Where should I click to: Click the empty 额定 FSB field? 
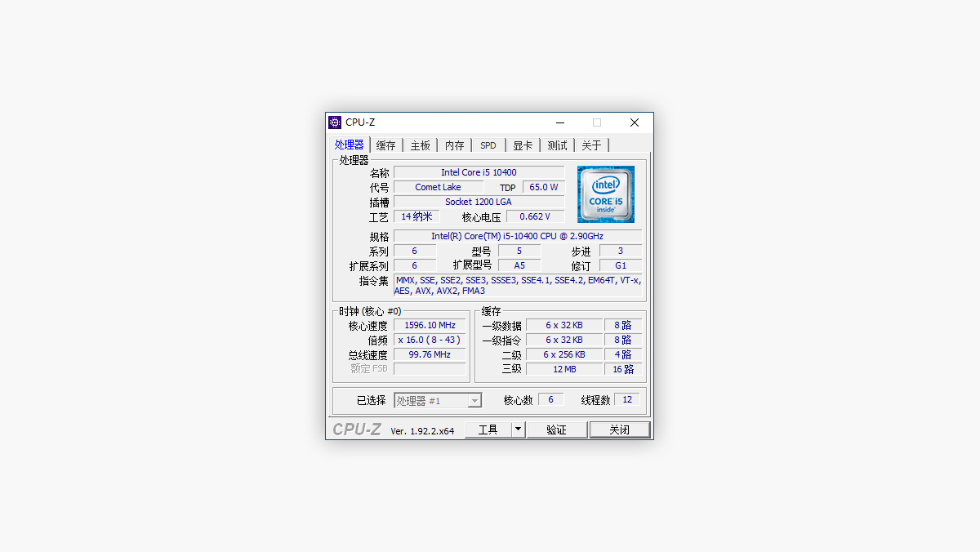point(430,368)
